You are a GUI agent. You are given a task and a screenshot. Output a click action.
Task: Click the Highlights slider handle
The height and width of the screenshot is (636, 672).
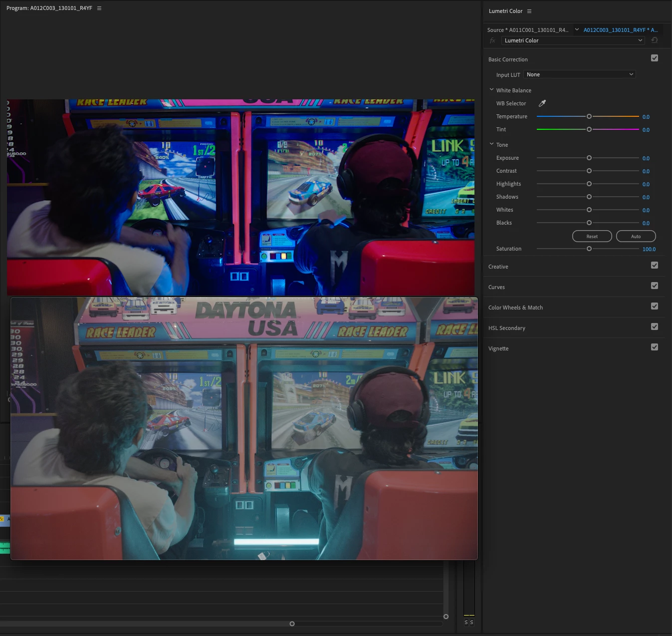point(589,184)
